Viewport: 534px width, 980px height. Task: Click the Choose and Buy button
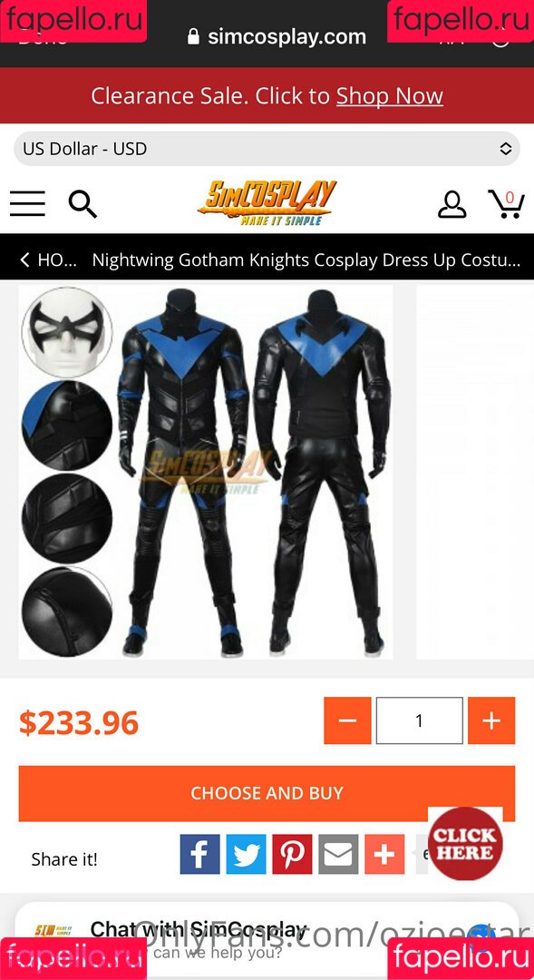pyautogui.click(x=267, y=793)
